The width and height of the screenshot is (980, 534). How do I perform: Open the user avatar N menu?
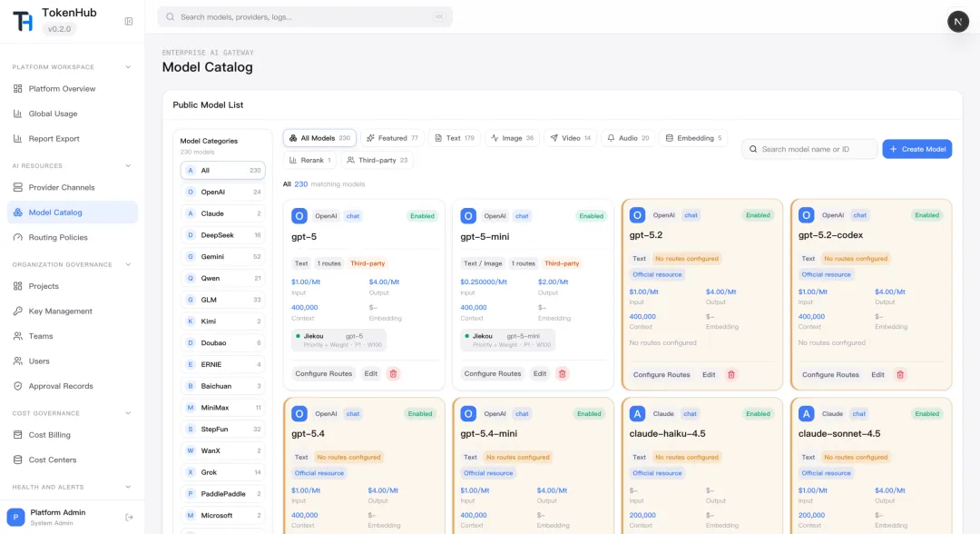[957, 21]
